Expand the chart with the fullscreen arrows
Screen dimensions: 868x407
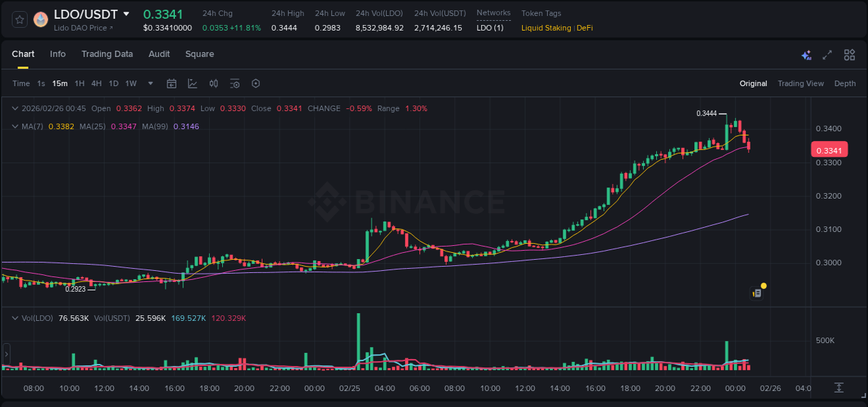click(x=827, y=54)
